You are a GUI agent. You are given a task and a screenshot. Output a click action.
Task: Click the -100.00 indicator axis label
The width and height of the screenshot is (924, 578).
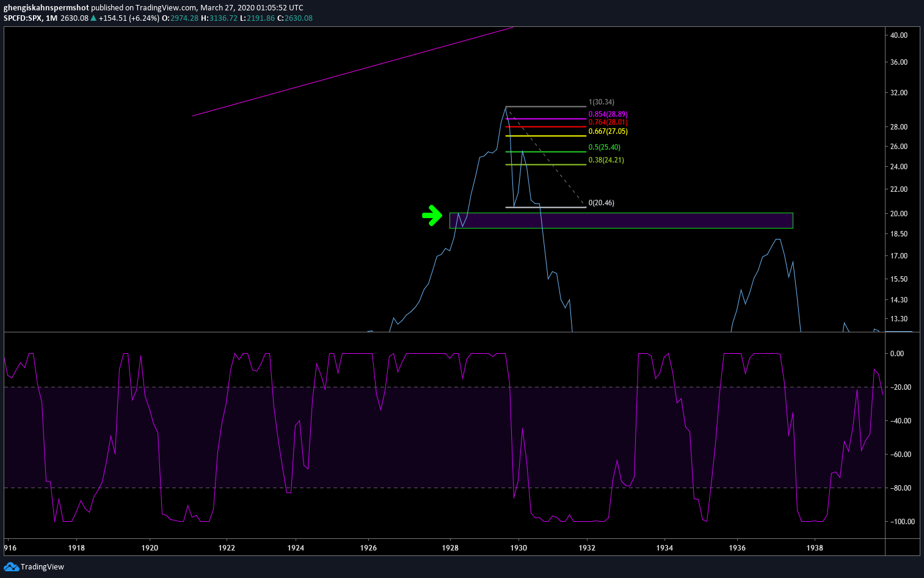[x=903, y=522]
